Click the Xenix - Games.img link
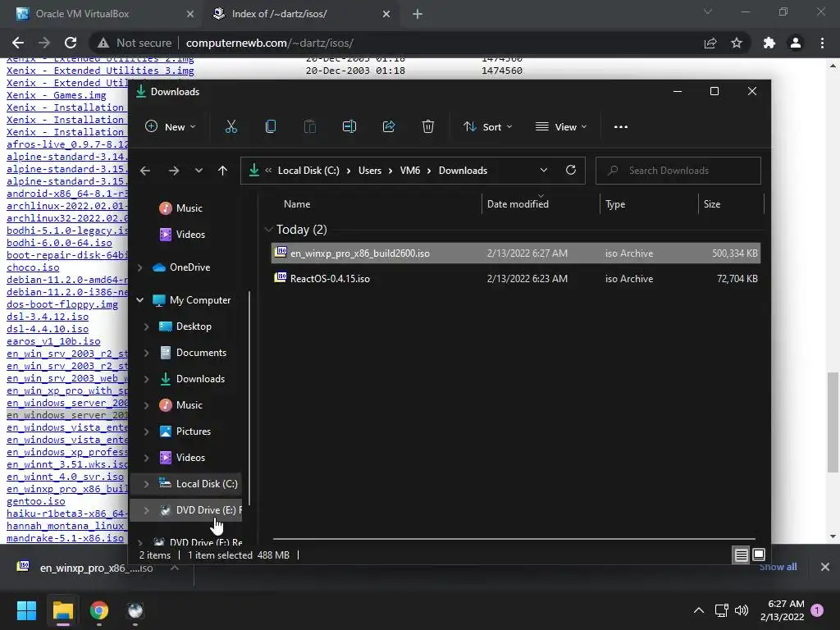 coord(57,95)
